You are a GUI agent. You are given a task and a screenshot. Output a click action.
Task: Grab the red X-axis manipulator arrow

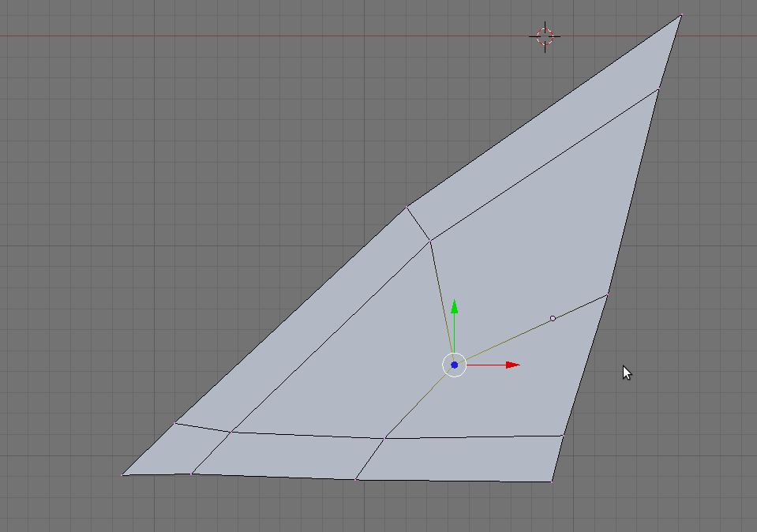pyautogui.click(x=512, y=365)
